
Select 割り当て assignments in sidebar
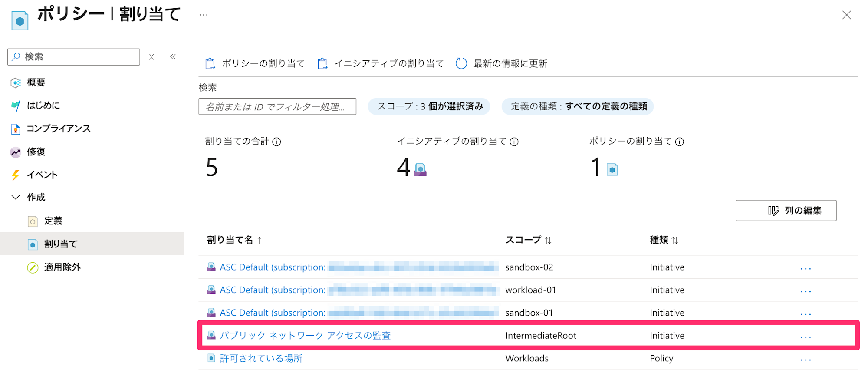92,244
